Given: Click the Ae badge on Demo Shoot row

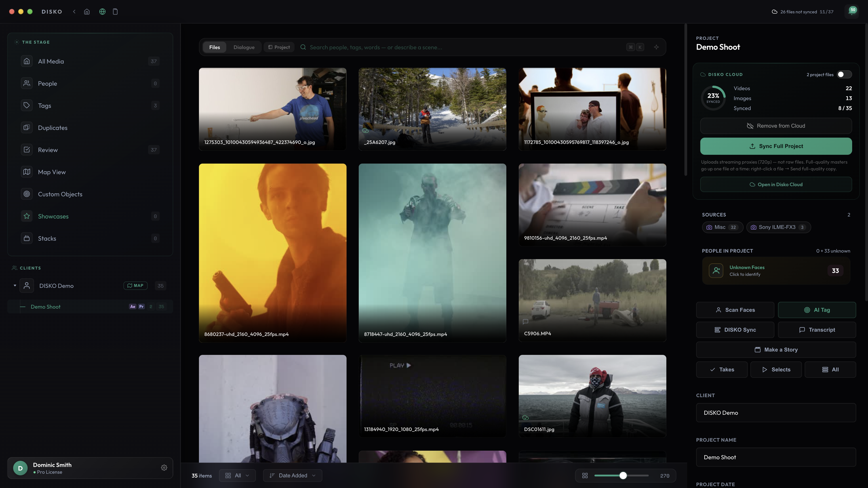Looking at the screenshot, I should pos(133,307).
